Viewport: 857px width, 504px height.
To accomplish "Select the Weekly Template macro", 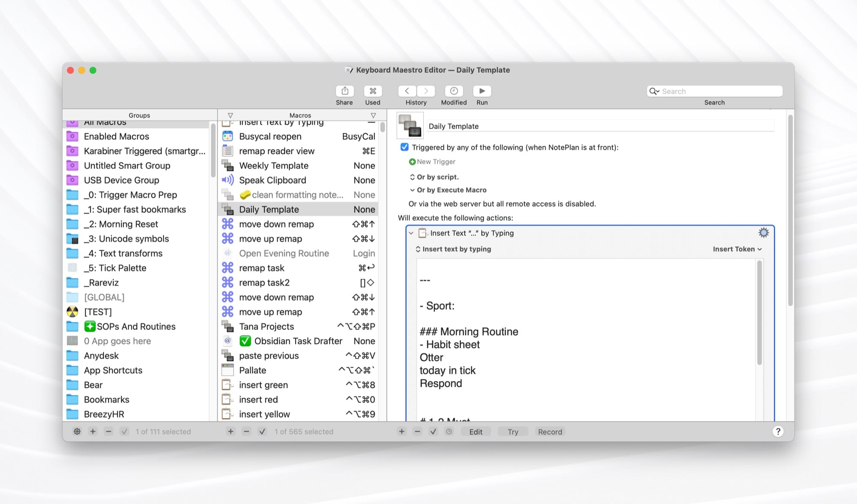I will click(299, 165).
